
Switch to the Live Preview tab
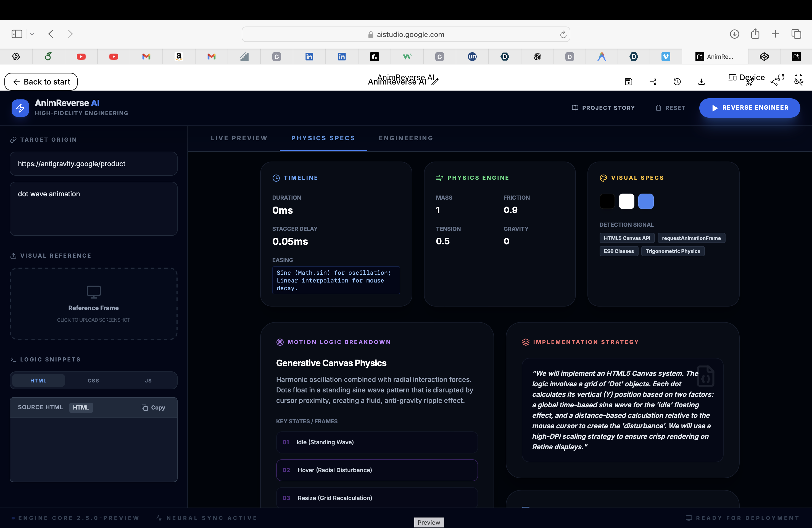point(239,138)
